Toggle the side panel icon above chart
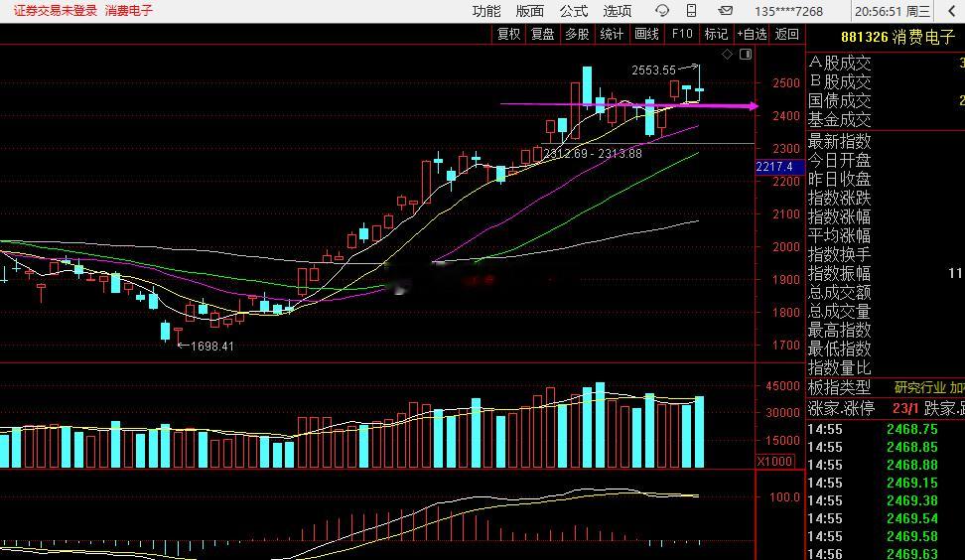The image size is (965, 560). point(746,55)
